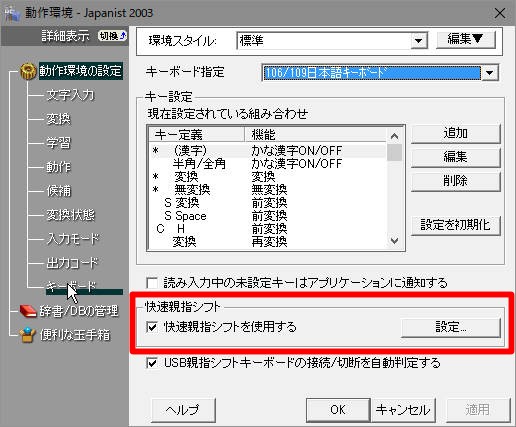The height and width of the screenshot is (427, 516).
Task: Open the 編集▼ style menu button
Action: (465, 40)
